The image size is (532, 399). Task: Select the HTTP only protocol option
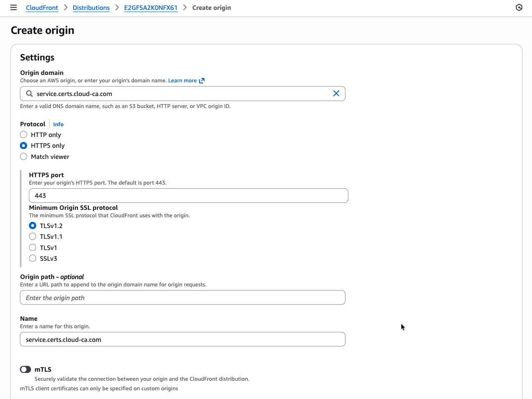coord(24,134)
